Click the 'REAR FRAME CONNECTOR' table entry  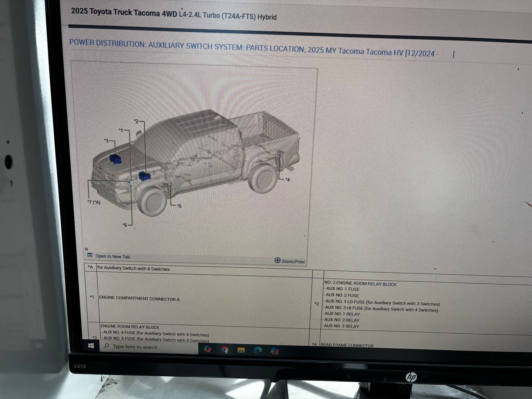point(347,345)
